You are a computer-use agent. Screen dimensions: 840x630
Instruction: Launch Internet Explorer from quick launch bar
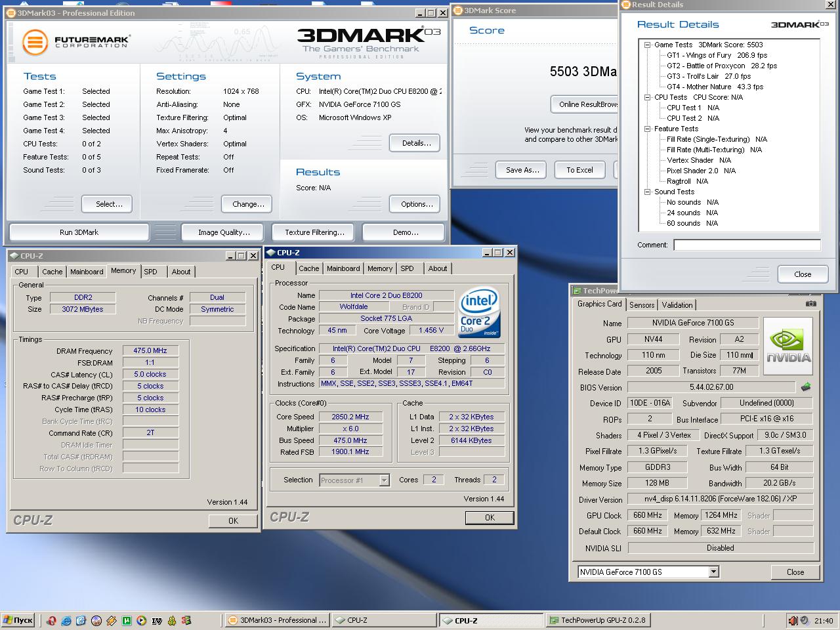pos(66,620)
